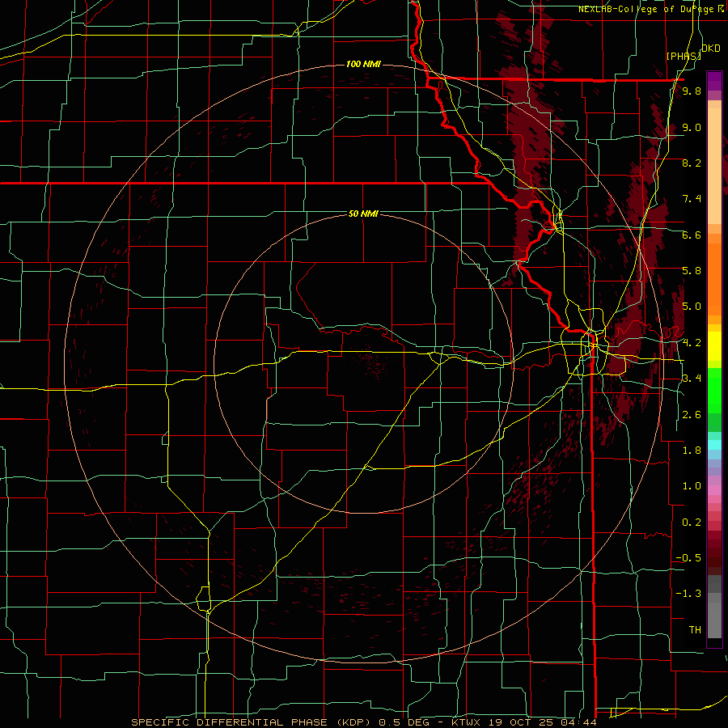Screen dimensions: 728x728
Task: Click the 100 NMI range ring label
Action: pyautogui.click(x=363, y=64)
